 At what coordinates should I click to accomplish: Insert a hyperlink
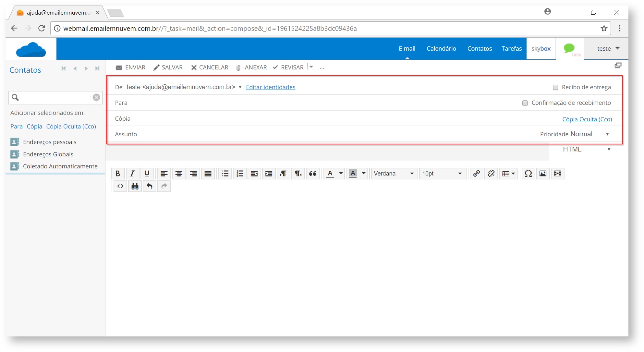coord(476,174)
